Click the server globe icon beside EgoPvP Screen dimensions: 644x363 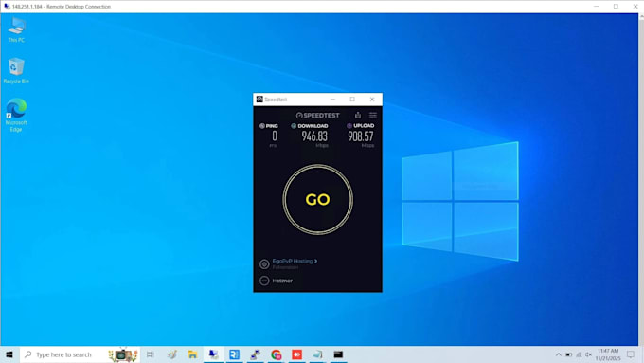click(264, 263)
